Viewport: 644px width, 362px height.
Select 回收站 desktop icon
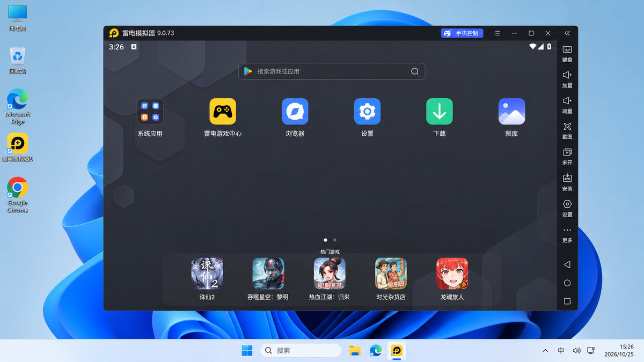click(x=18, y=60)
